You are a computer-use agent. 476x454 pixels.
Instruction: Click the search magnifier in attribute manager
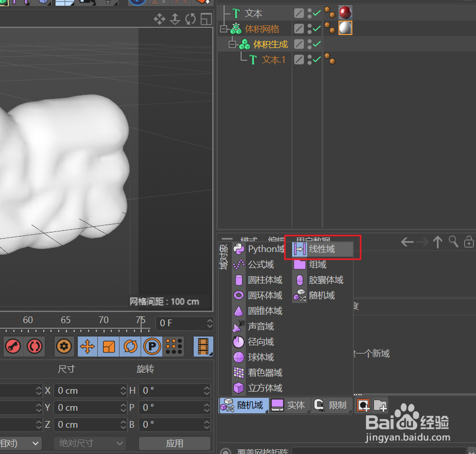454,242
